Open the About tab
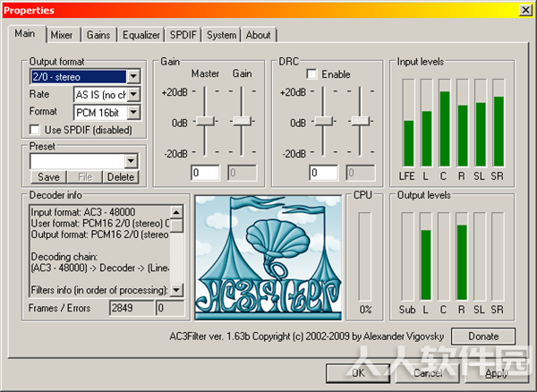537x392 pixels. (259, 35)
